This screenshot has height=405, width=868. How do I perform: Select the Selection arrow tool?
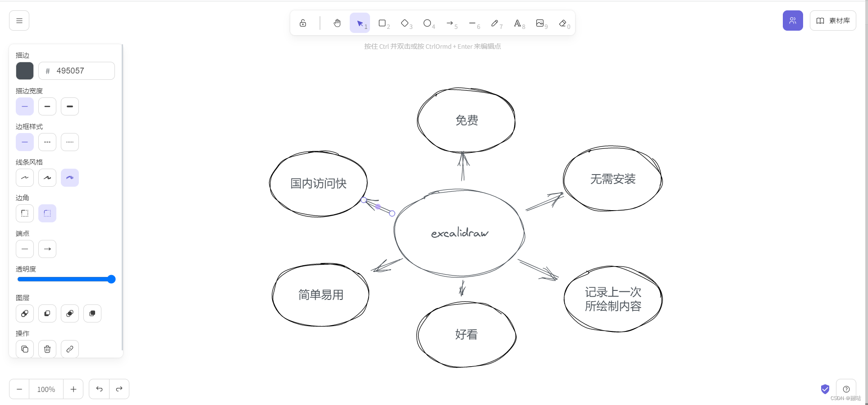pyautogui.click(x=360, y=23)
